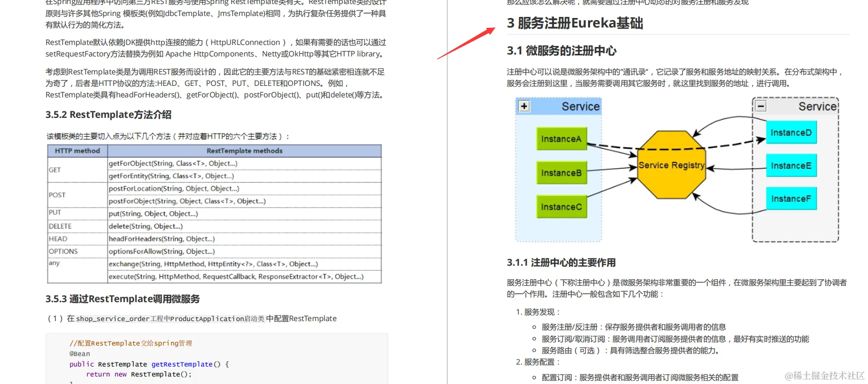Click code line 'public RestTemplate getRestTemplate() {'
The height and width of the screenshot is (384, 868).
[x=149, y=364]
